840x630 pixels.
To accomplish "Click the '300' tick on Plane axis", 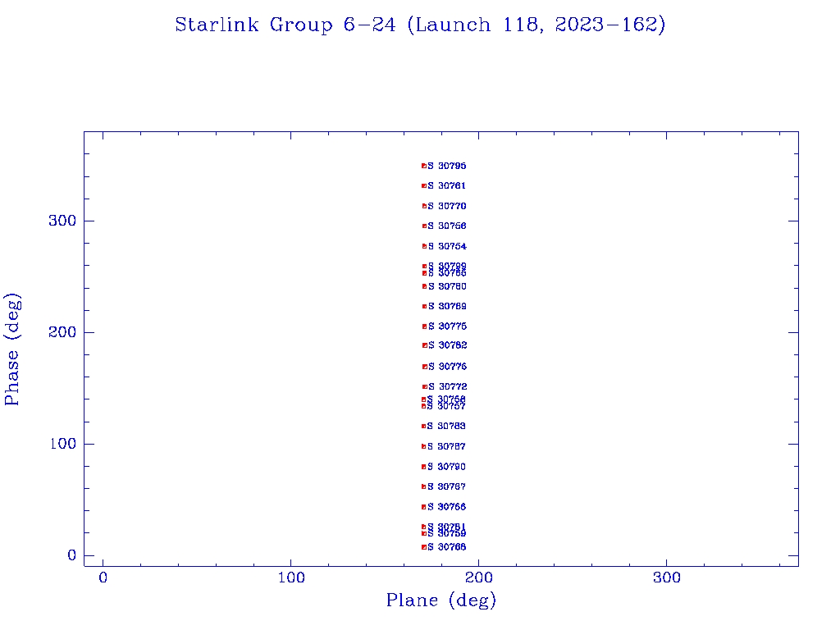I will click(x=666, y=577).
